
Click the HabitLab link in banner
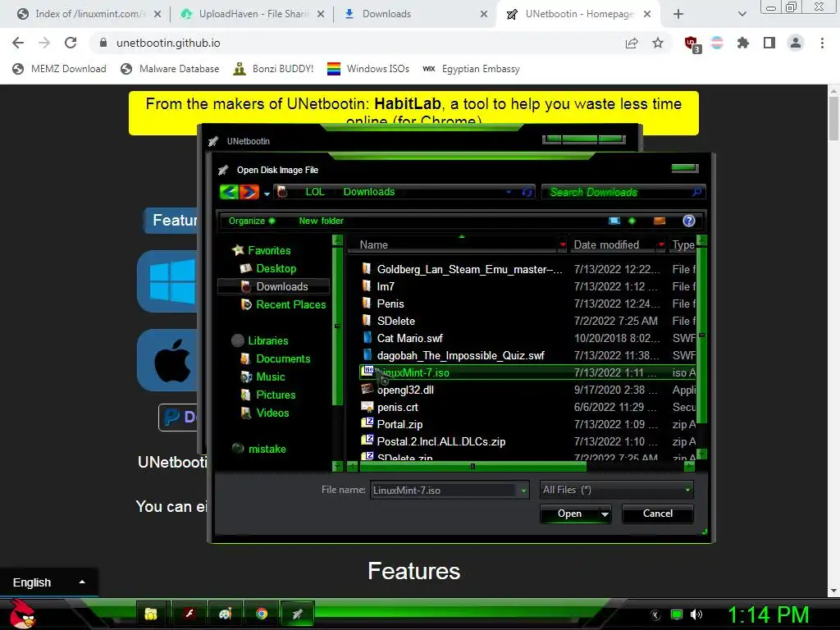(x=407, y=103)
